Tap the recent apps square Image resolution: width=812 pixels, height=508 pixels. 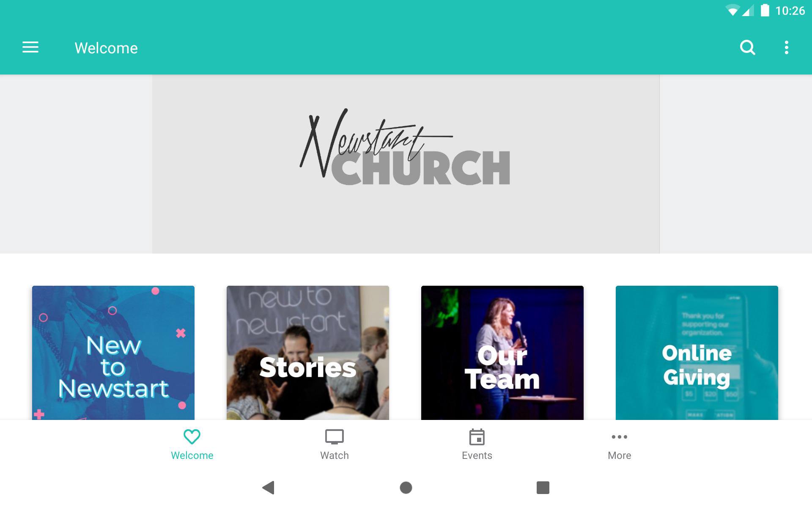(543, 488)
